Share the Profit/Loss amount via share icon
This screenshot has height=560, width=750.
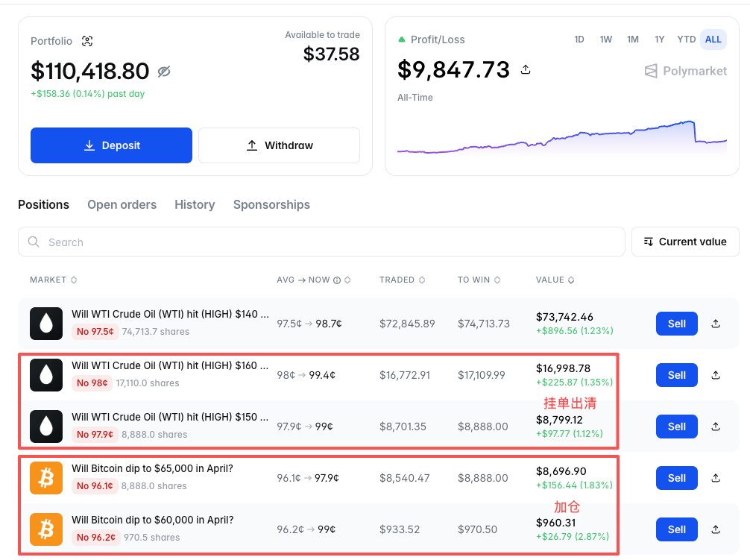(x=526, y=70)
